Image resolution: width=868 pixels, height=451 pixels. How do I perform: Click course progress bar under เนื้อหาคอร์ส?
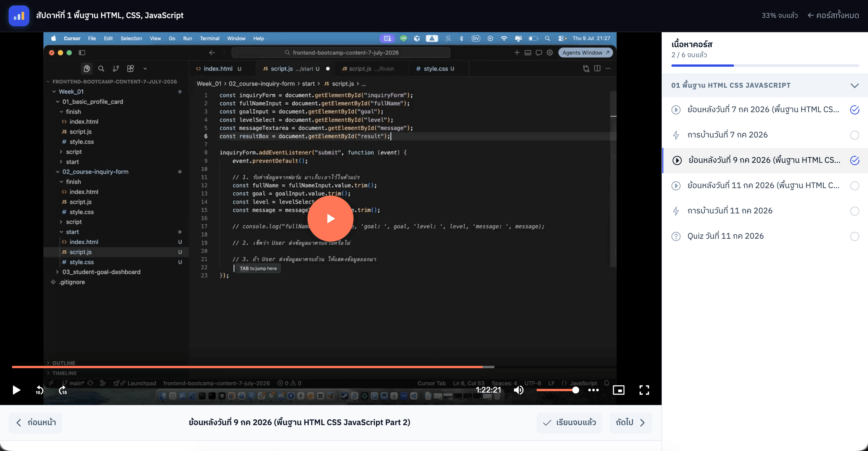[765, 66]
